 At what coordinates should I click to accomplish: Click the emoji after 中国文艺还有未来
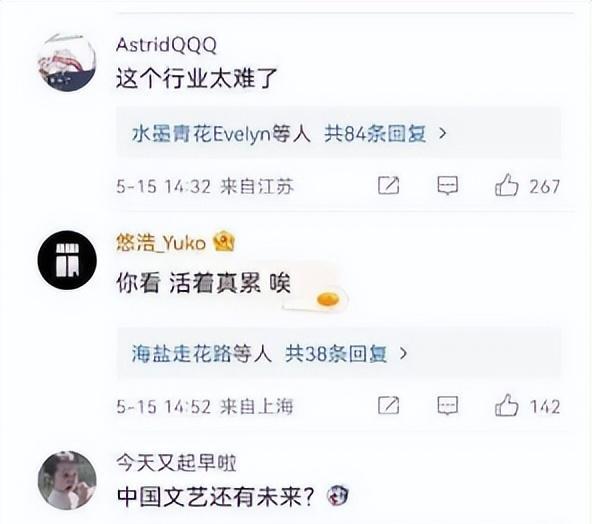pyautogui.click(x=337, y=496)
